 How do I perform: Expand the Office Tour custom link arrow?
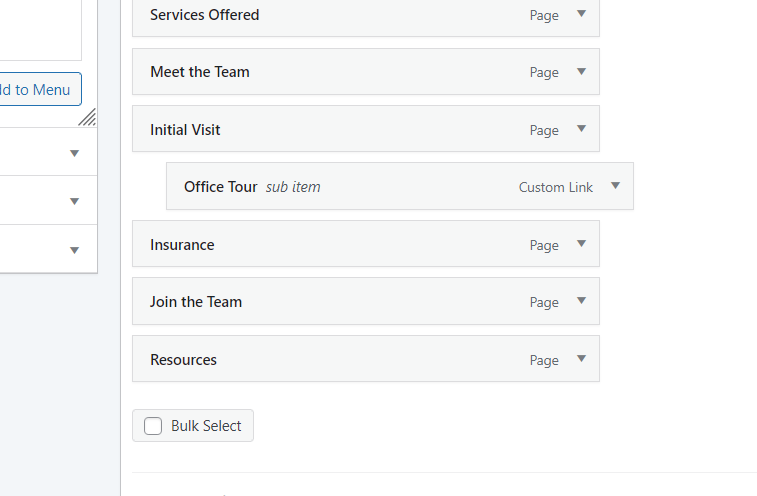[615, 186]
